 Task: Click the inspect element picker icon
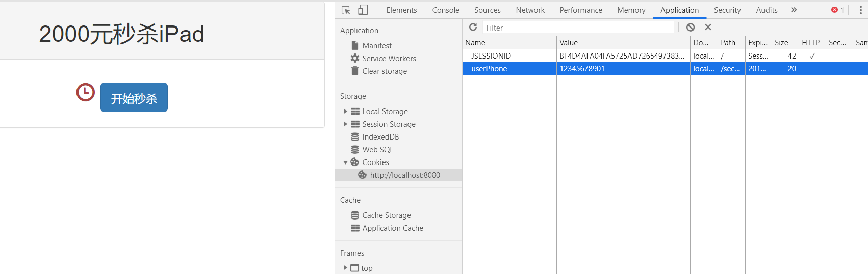click(x=346, y=10)
